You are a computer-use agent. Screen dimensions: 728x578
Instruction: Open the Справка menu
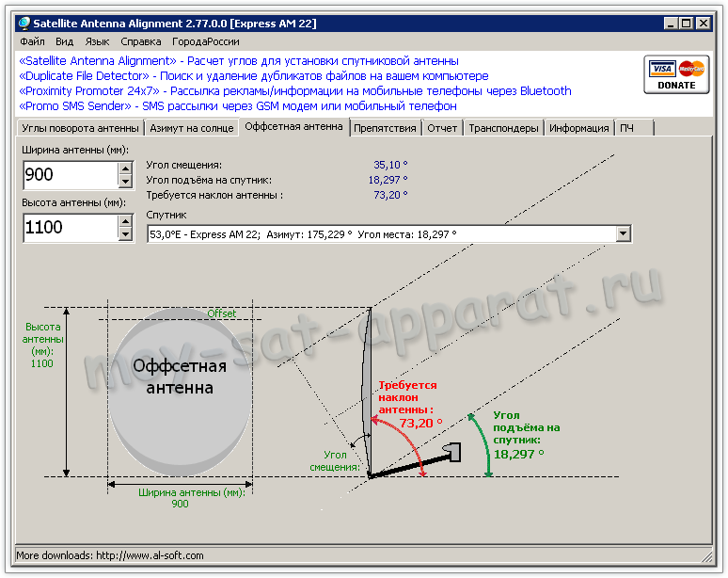coord(141,41)
